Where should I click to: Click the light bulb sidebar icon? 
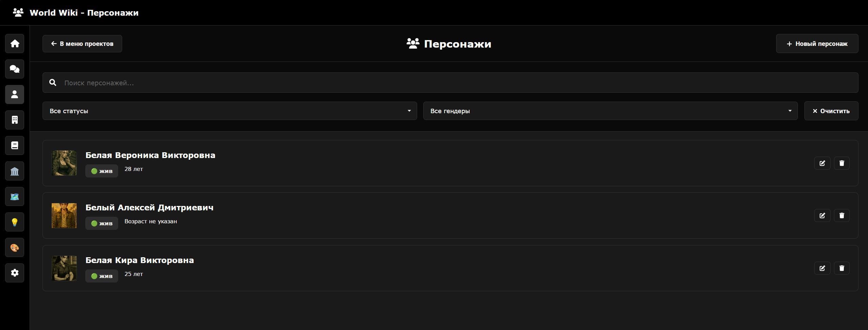tap(15, 222)
